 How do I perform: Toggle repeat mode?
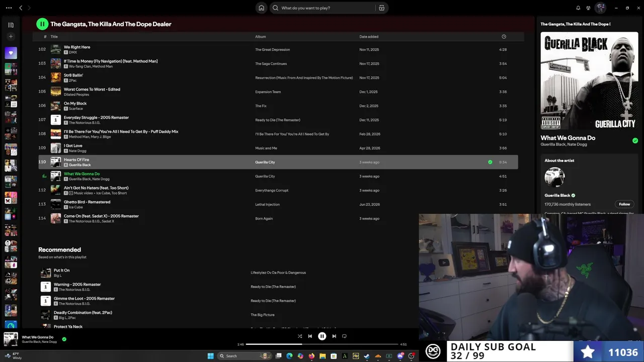(x=344, y=336)
